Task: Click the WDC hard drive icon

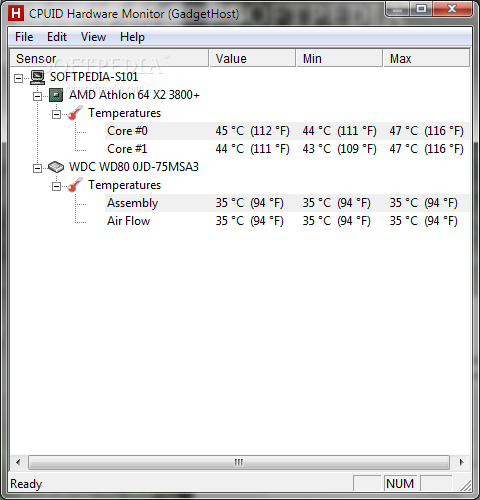Action: (x=56, y=167)
